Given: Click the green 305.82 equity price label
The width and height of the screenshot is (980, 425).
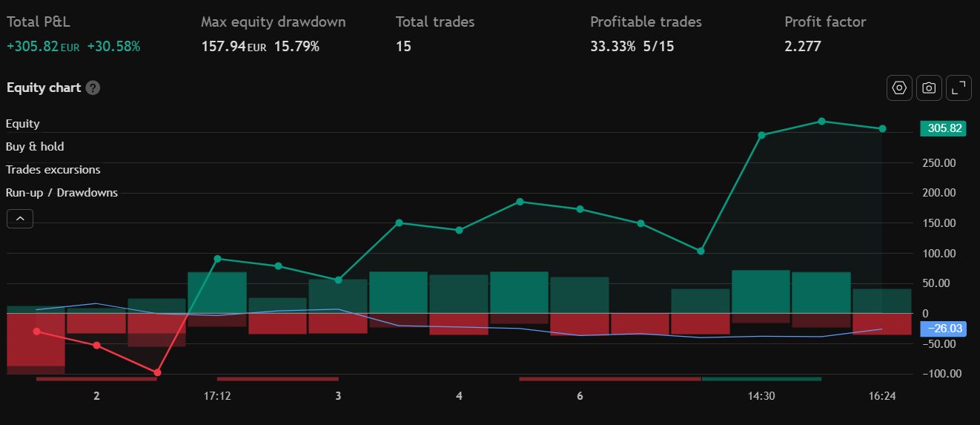Looking at the screenshot, I should pyautogui.click(x=944, y=128).
